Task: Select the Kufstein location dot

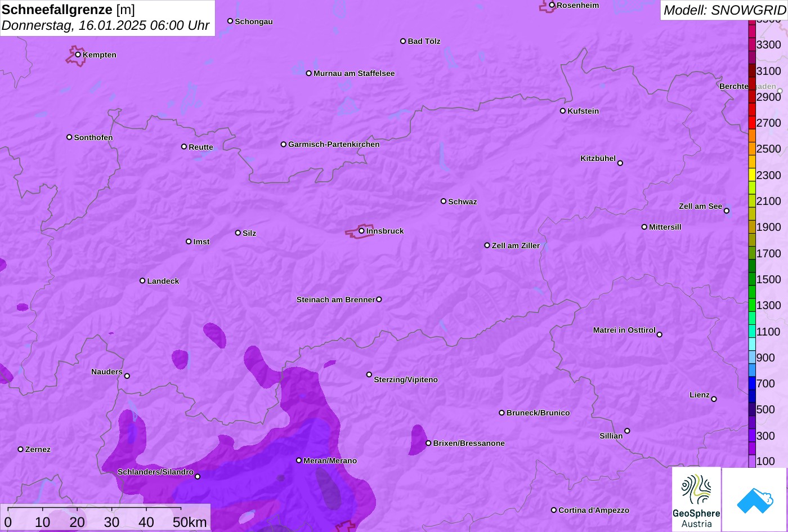Action: 563,111
